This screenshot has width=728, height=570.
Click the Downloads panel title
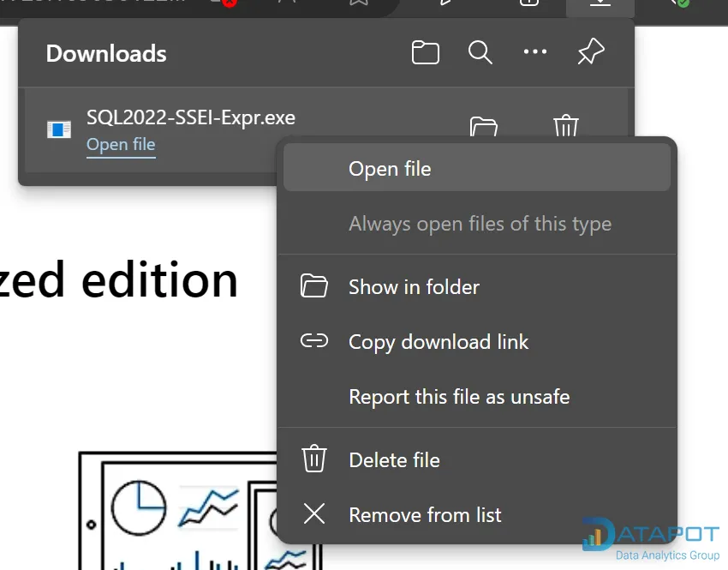(106, 53)
